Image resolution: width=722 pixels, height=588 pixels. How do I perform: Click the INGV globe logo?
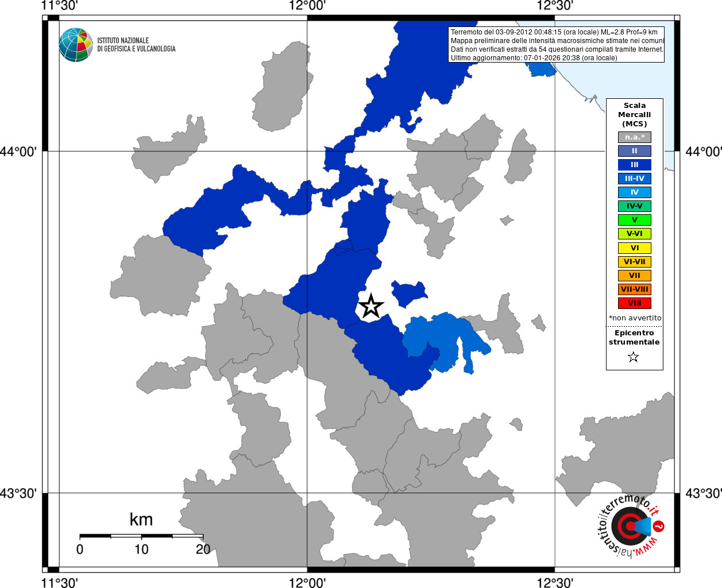(x=76, y=45)
